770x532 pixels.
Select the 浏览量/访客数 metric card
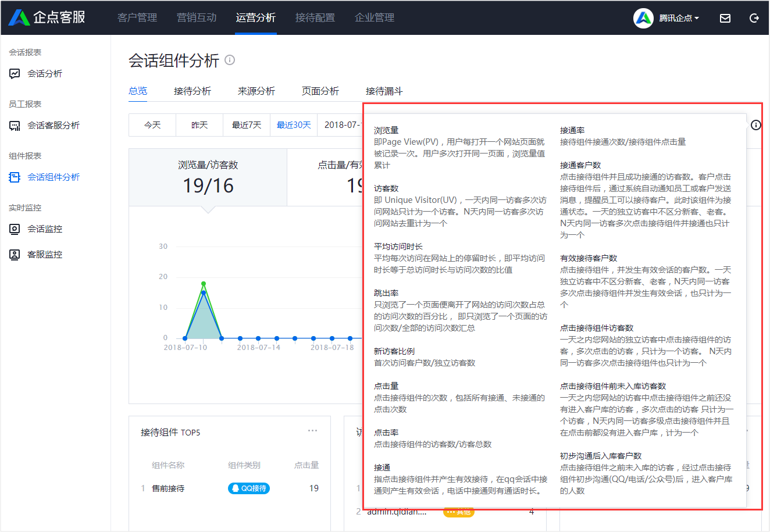[208, 177]
